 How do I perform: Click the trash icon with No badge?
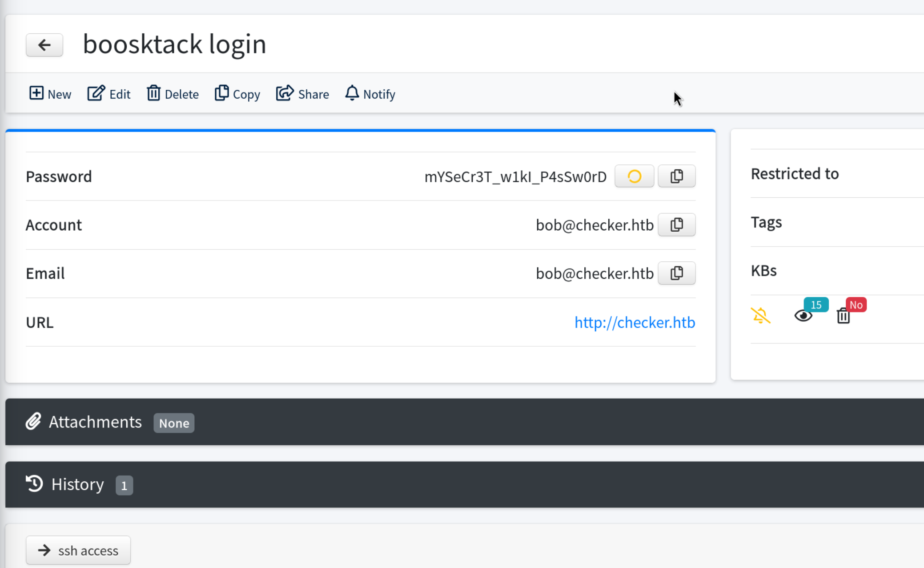(843, 316)
